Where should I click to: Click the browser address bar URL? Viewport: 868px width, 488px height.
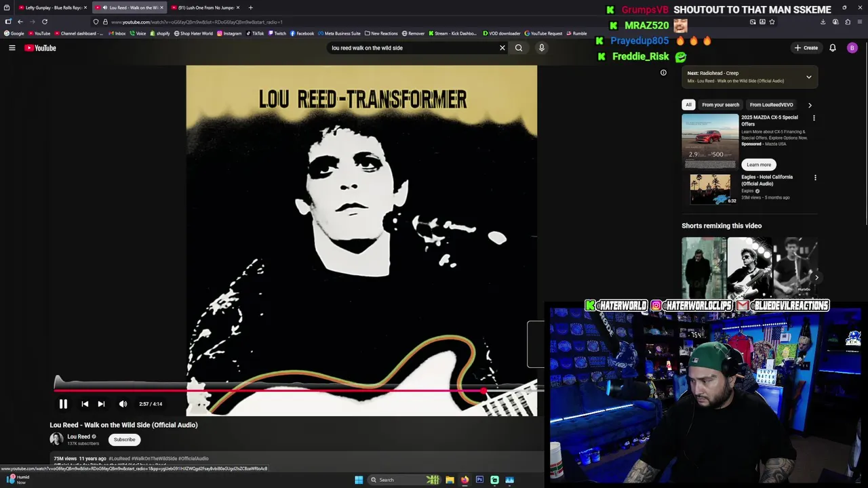pos(197,22)
